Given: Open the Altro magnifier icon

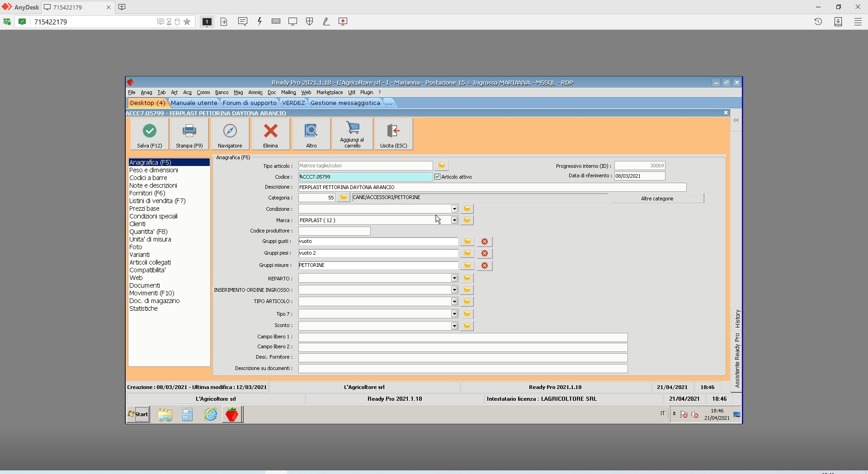Looking at the screenshot, I should (311, 131).
